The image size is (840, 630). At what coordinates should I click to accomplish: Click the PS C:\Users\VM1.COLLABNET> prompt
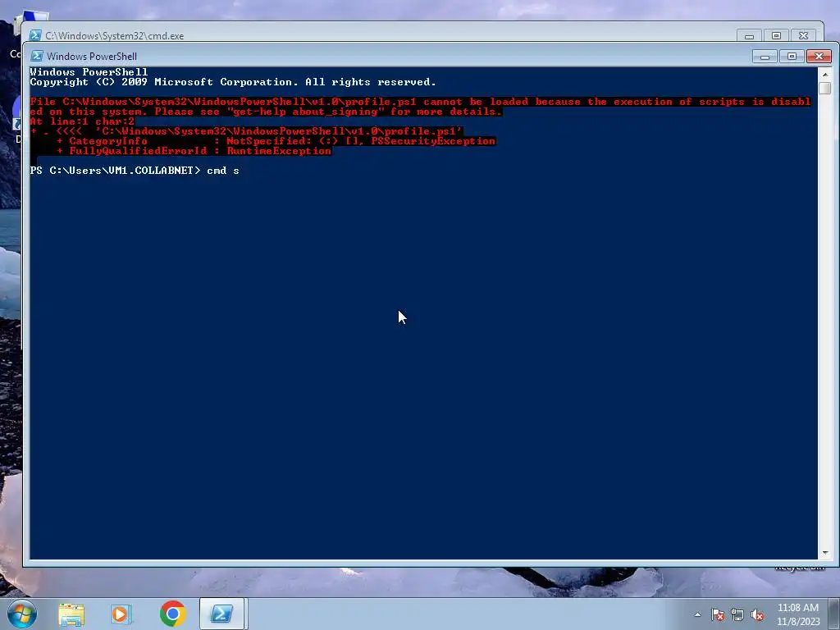pos(115,171)
